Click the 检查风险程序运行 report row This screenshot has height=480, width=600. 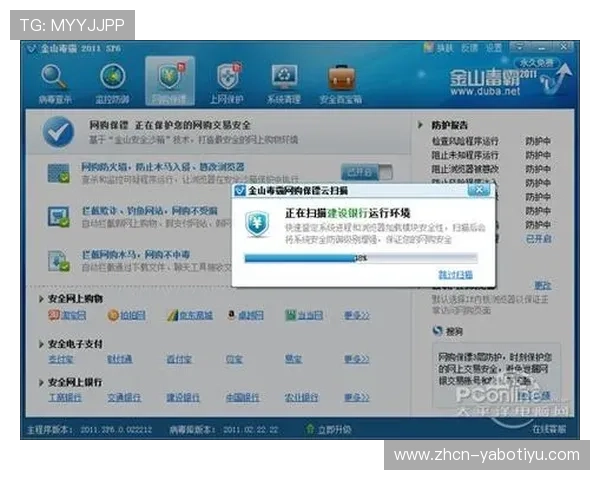pyautogui.click(x=491, y=141)
